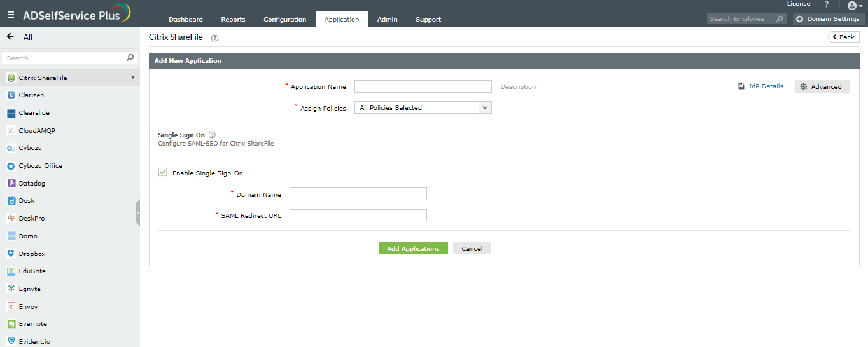This screenshot has width=868, height=347.
Task: Open the hamburger menu icon
Action: click(11, 15)
